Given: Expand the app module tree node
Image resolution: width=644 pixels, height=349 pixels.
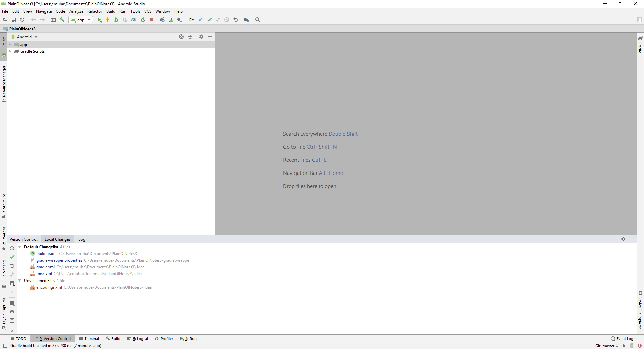Looking at the screenshot, I should 10,45.
